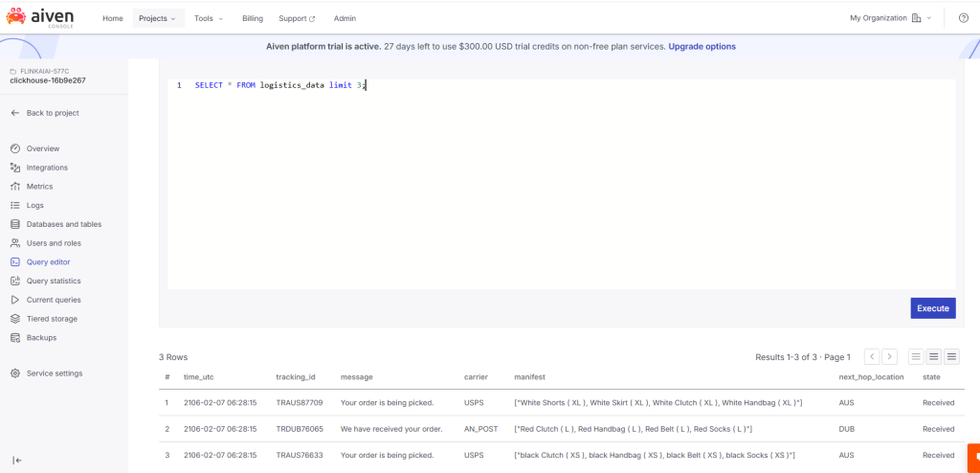Open the Admin menu item
Image resolution: width=980 pixels, height=473 pixels.
tap(345, 18)
